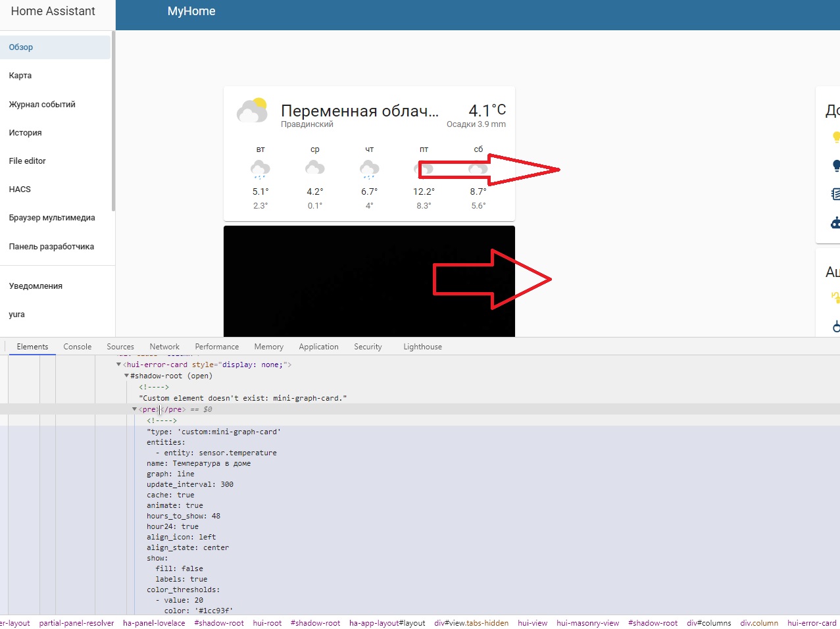Viewport: 840px width, 629px height.
Task: Click the robot icon in right card
Action: [x=835, y=222]
